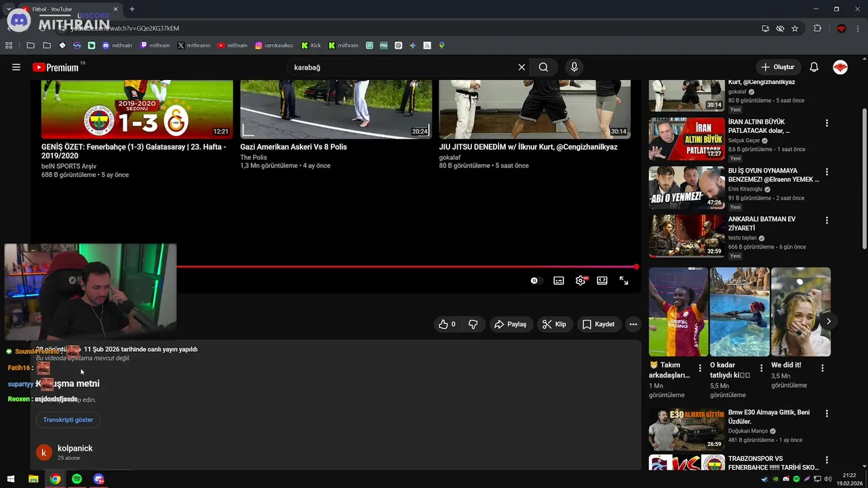Open Spotify from the taskbar
The width and height of the screenshot is (868, 488).
(77, 479)
